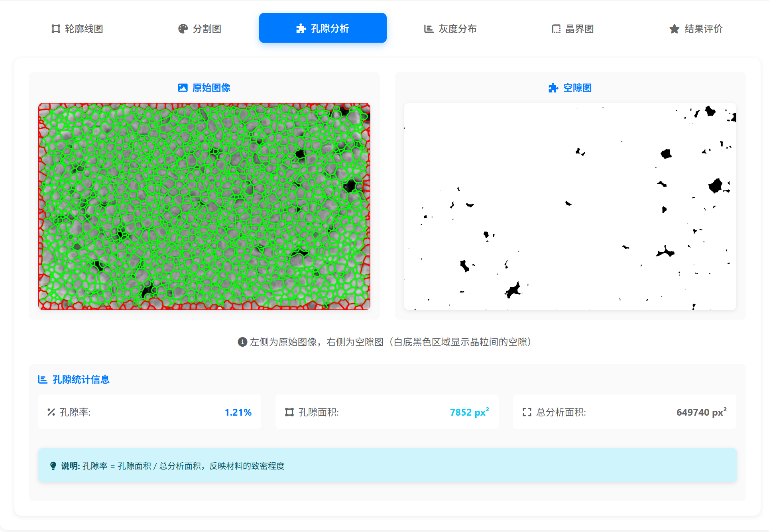The height and width of the screenshot is (532, 769).
Task: Click the lightbulb icon in the 说明 box
Action: click(x=54, y=465)
